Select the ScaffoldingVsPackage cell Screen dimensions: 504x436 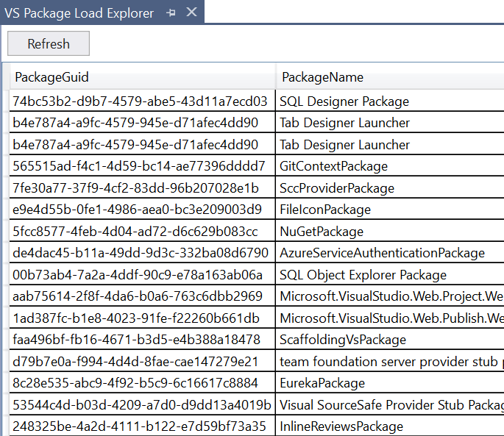pyautogui.click(x=390, y=340)
